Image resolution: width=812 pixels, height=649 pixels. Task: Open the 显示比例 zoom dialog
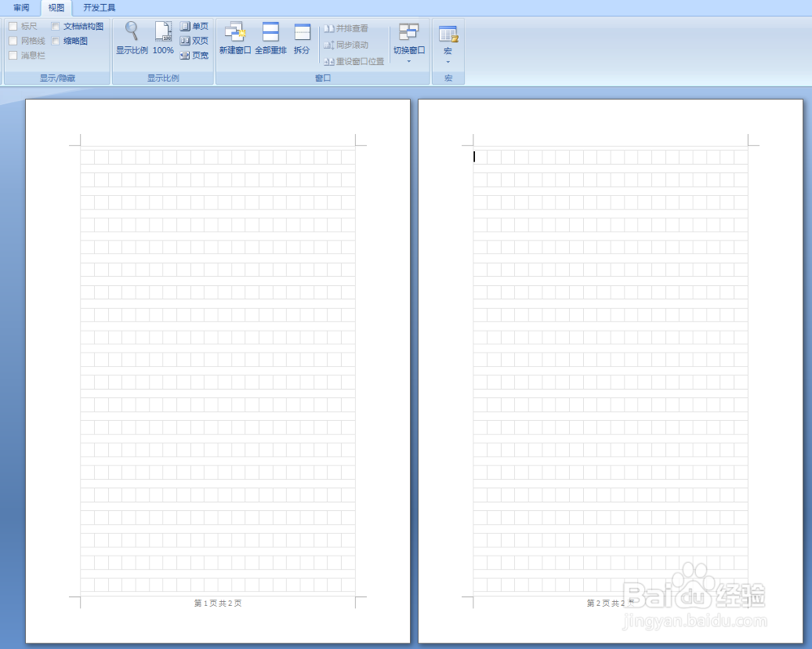click(132, 38)
